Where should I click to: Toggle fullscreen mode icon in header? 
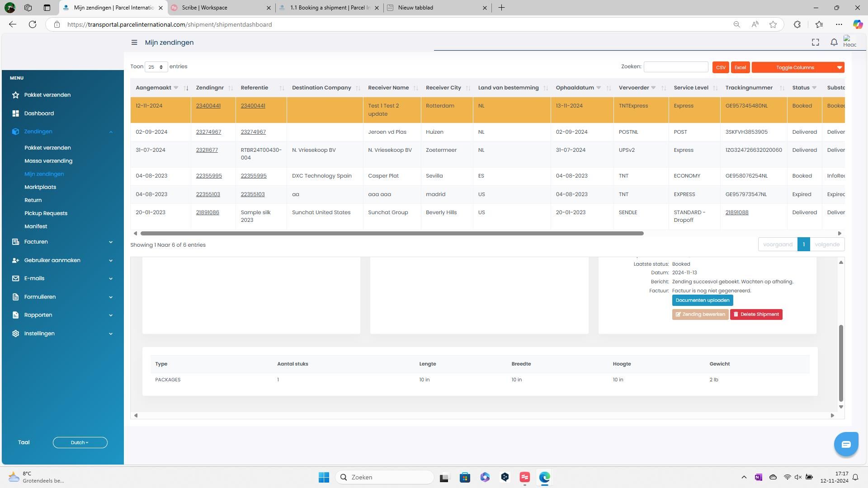pos(815,42)
